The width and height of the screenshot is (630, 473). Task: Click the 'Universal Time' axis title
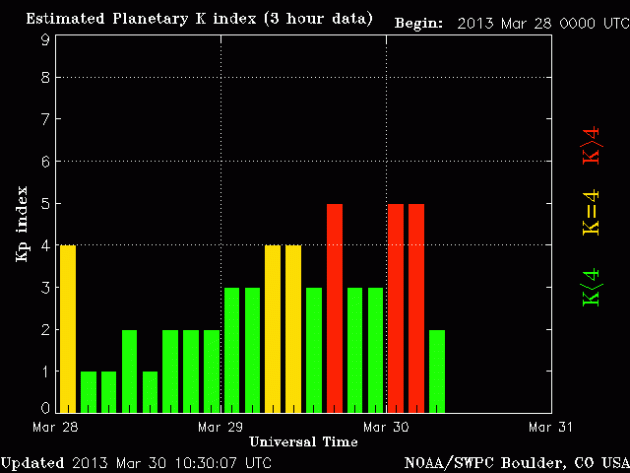(x=303, y=440)
